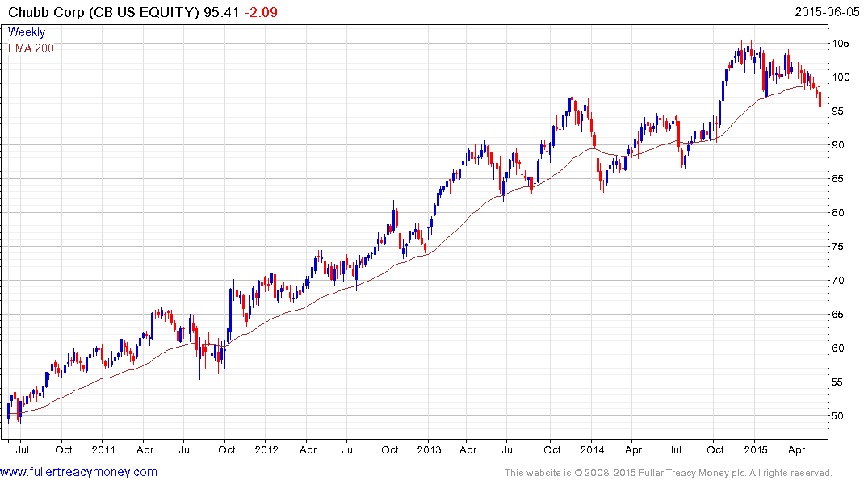The width and height of the screenshot is (868, 484).
Task: Click the 'EMA 200' legend label
Action: (x=31, y=48)
